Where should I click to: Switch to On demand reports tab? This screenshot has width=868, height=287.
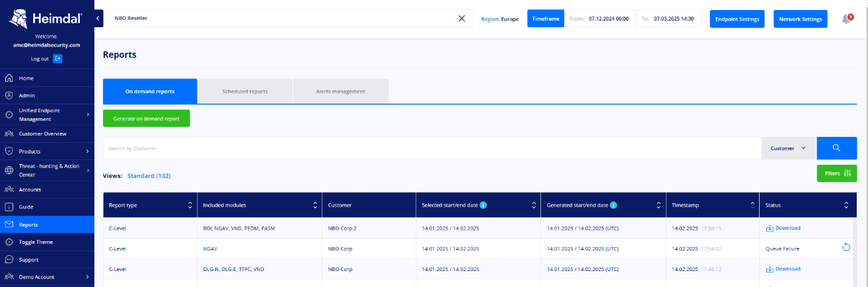[150, 91]
